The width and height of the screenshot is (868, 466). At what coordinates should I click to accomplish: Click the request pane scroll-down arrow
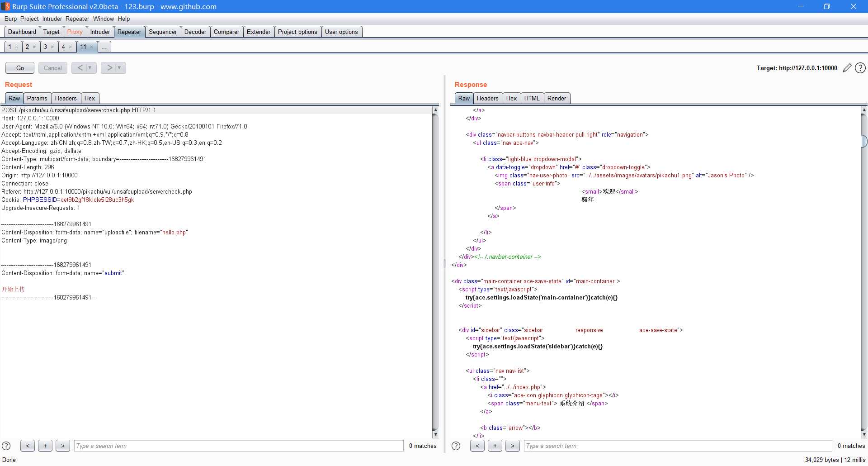pos(435,434)
